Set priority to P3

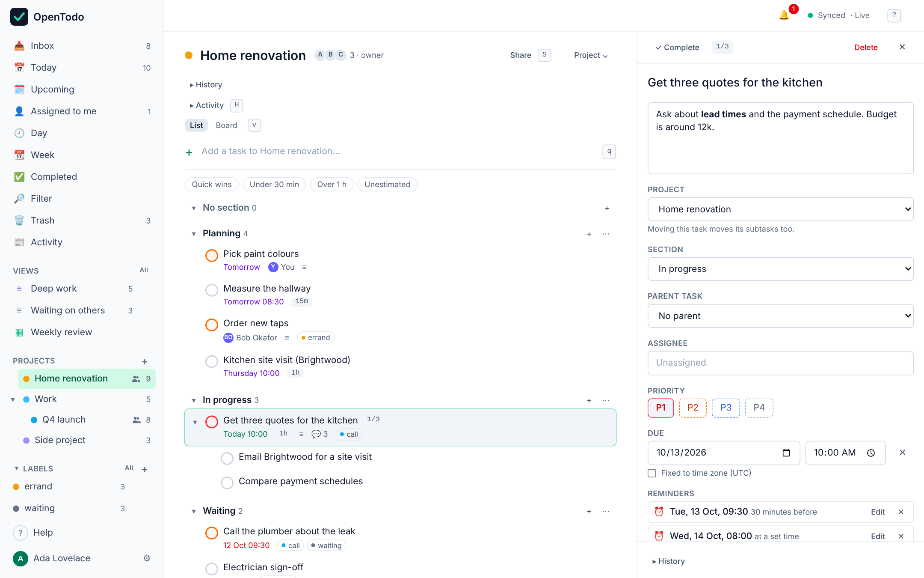pyautogui.click(x=726, y=408)
